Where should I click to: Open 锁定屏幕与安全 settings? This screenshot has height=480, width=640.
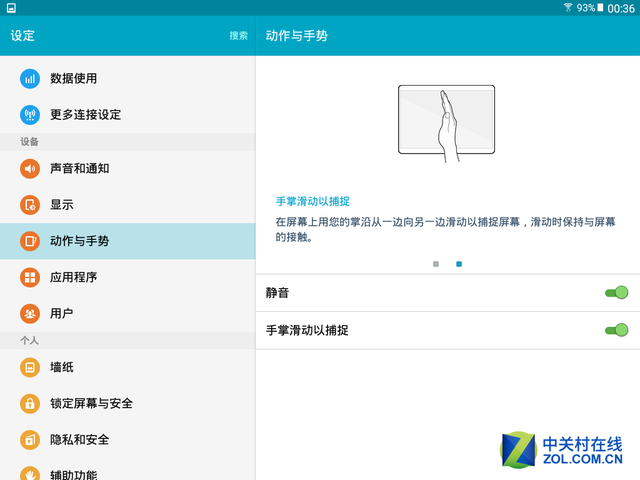click(x=128, y=404)
